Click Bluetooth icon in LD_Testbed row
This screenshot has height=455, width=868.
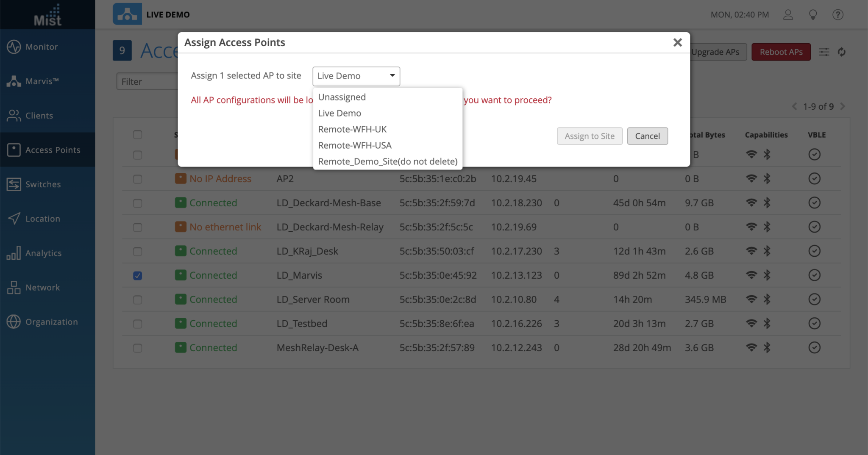767,324
